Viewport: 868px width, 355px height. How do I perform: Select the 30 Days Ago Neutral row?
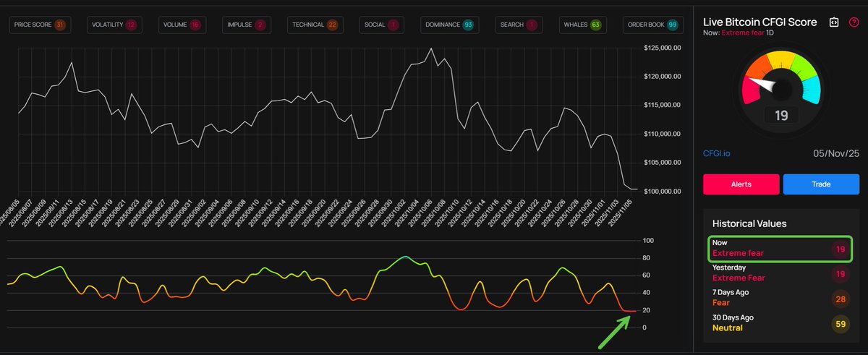781,322
